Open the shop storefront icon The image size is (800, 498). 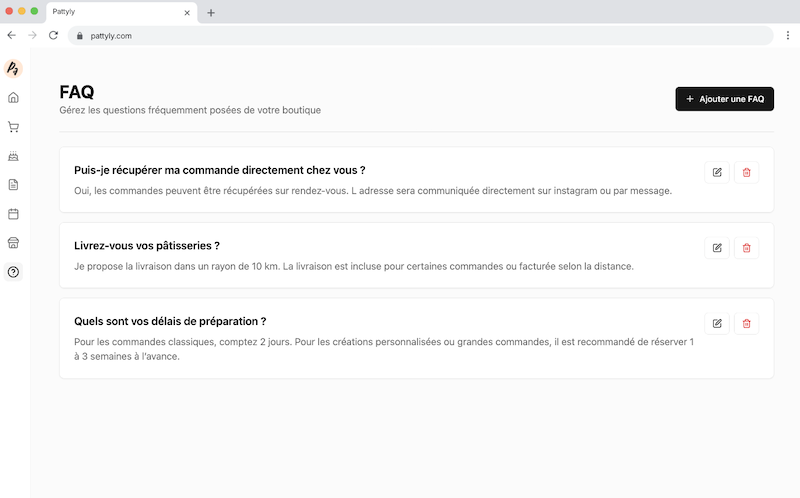point(13,243)
